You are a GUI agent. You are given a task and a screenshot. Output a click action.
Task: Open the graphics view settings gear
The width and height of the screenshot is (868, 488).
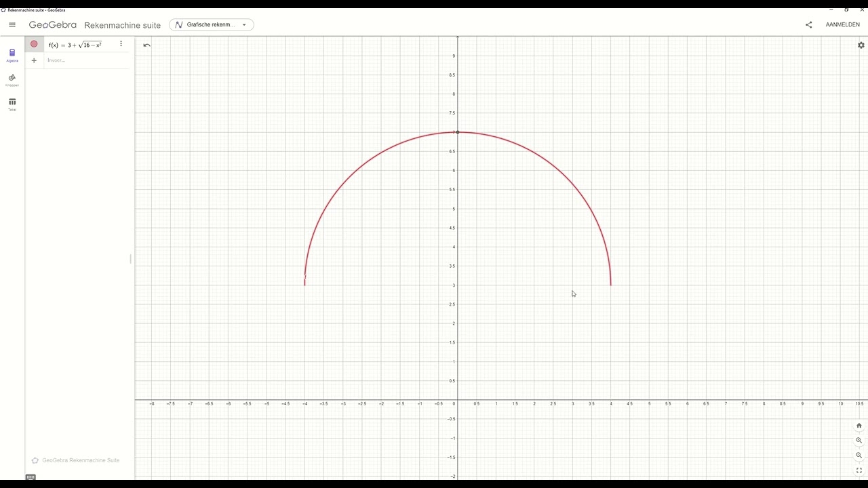coord(861,45)
